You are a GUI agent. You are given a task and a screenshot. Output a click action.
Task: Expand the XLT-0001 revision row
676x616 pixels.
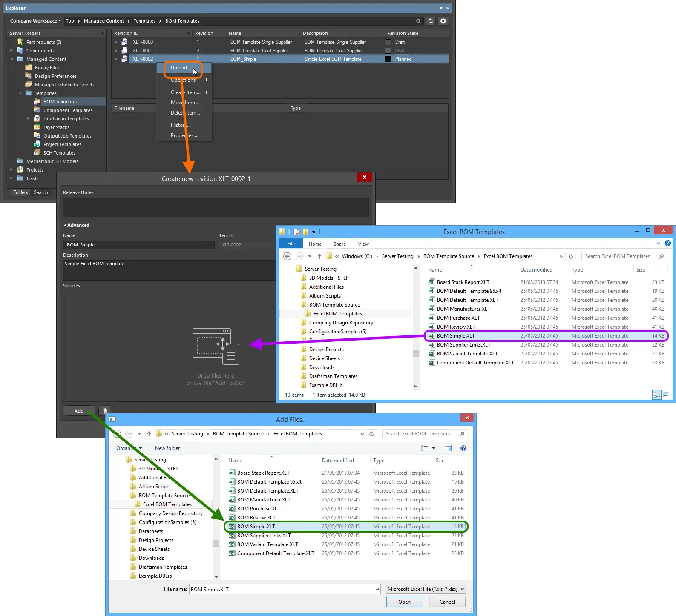pos(116,51)
